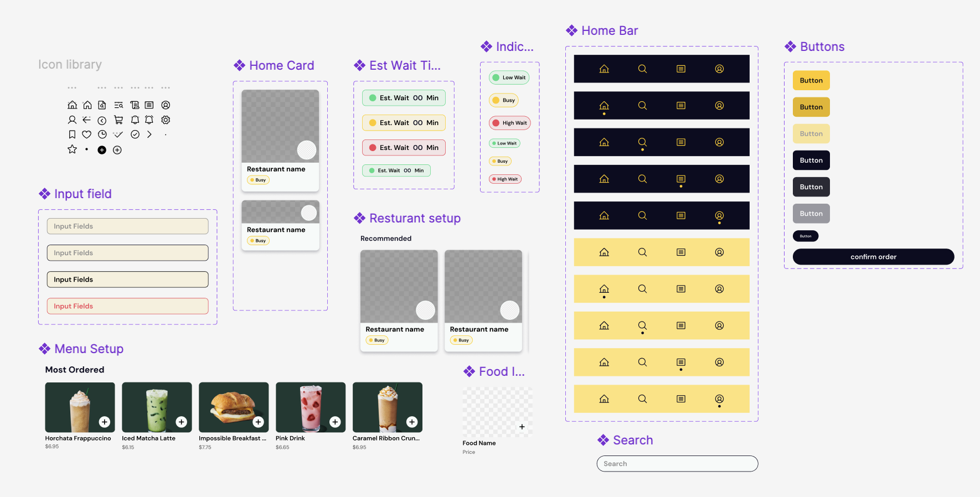Select the Home Bar component title

pos(610,30)
